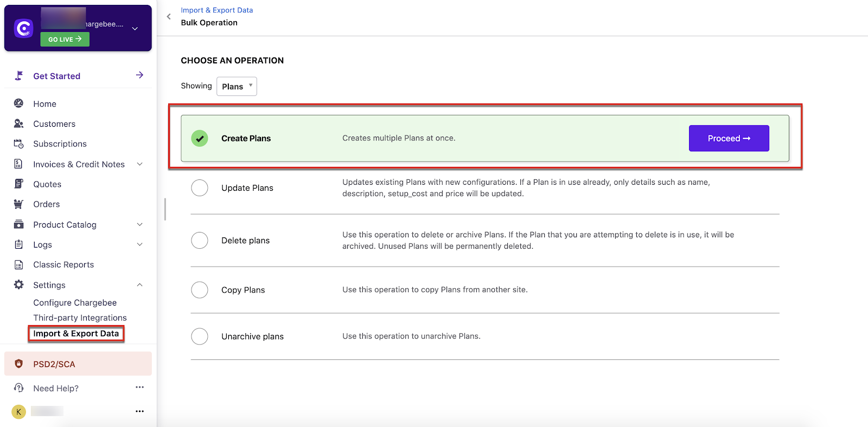Expand the Invoices & Credit Notes submenu

[139, 164]
